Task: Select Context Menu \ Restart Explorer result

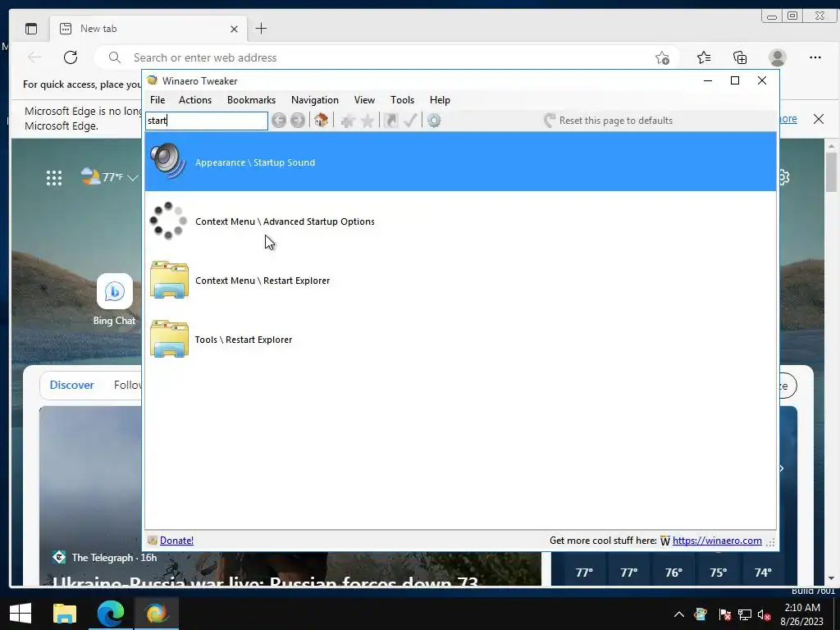Action: tap(460, 280)
